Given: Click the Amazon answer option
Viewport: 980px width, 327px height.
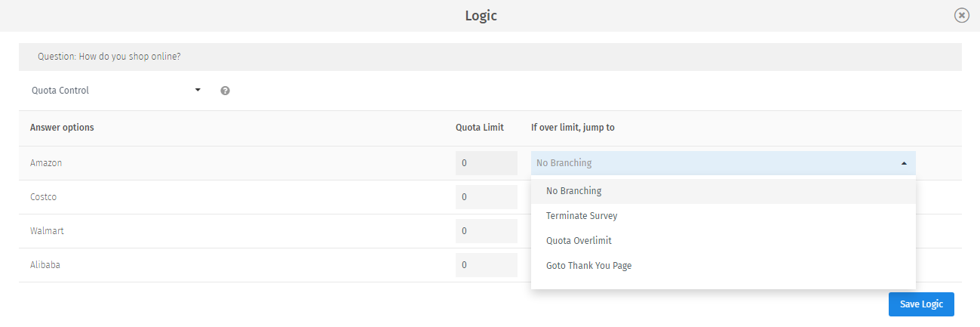Looking at the screenshot, I should (45, 163).
